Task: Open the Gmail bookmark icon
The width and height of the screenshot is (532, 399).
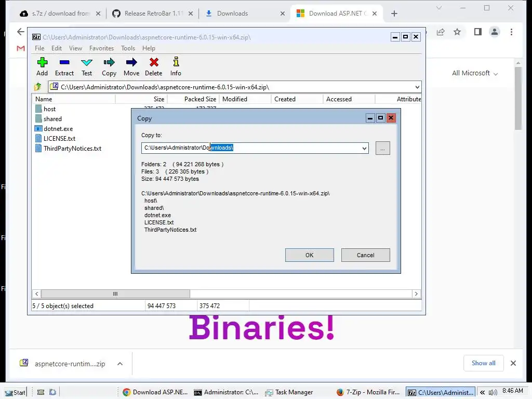Action: pyautogui.click(x=21, y=48)
